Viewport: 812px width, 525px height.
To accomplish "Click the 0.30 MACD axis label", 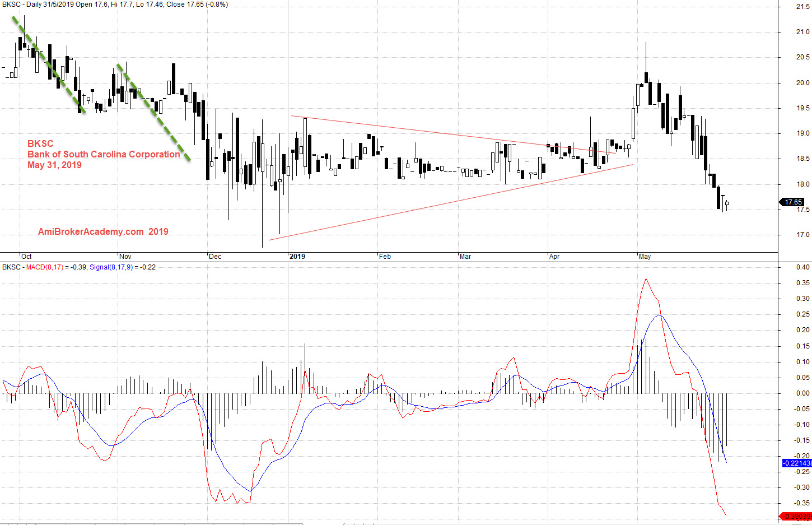I will click(802, 299).
